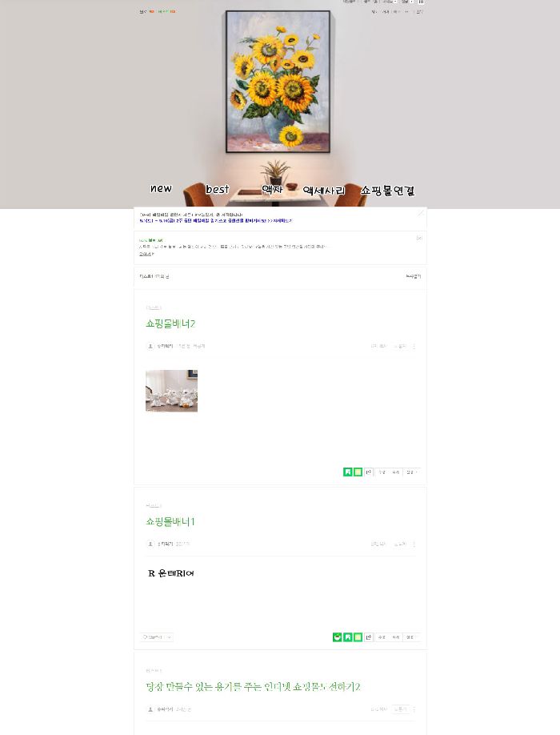The height and width of the screenshot is (735, 560).
Task: Open the three-dot menu of 쇼핑몰배너2 post
Action: (x=414, y=347)
